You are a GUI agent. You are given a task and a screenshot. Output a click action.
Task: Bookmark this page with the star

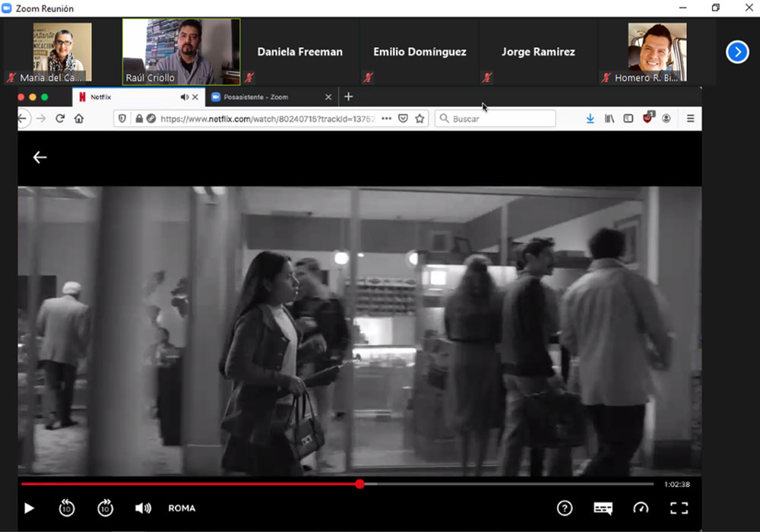click(420, 119)
